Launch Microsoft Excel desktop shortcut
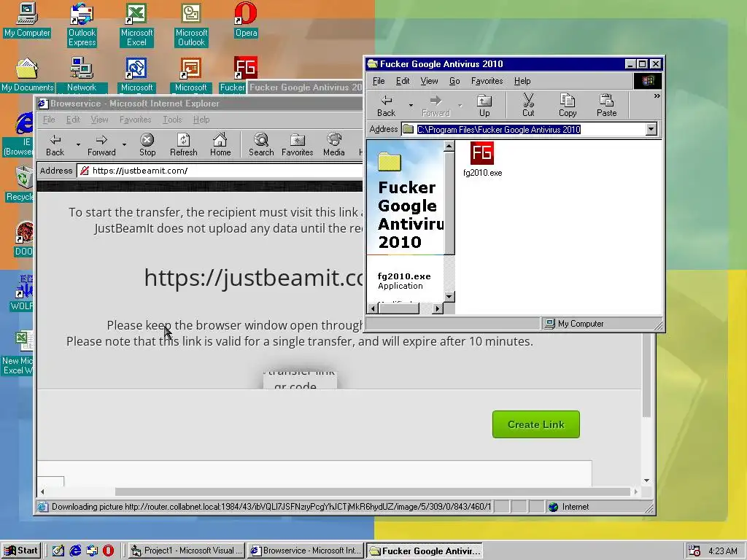 (x=136, y=24)
